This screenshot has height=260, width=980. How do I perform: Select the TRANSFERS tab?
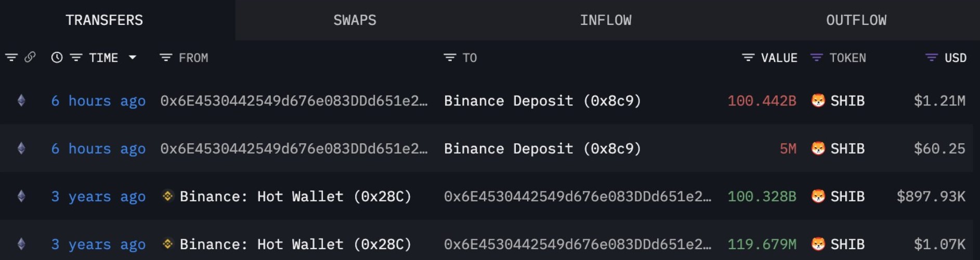tap(104, 20)
